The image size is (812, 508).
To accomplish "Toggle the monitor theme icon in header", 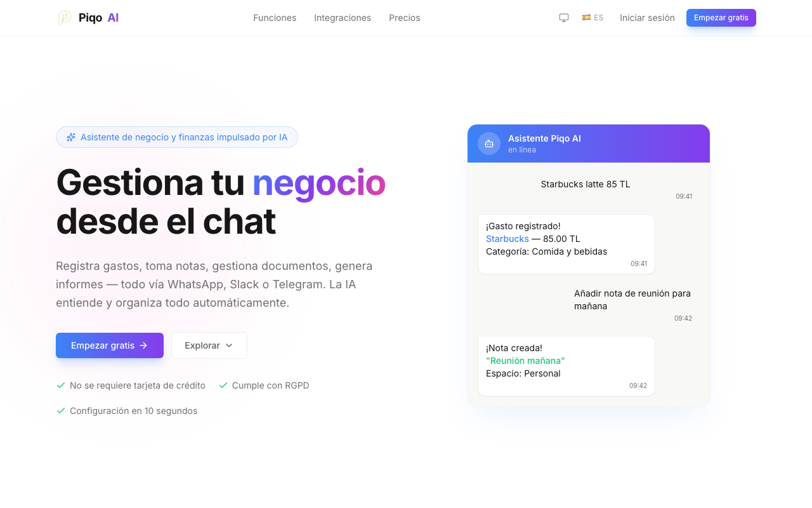I will point(564,18).
